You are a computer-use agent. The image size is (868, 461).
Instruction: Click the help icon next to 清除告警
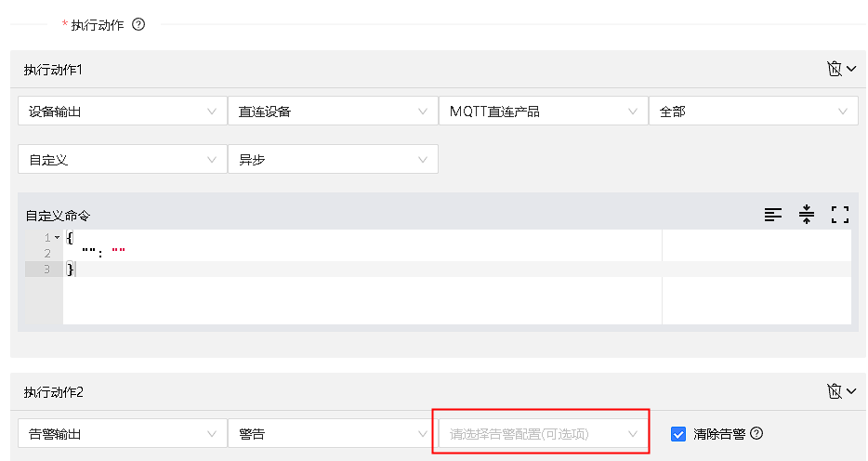coord(756,433)
